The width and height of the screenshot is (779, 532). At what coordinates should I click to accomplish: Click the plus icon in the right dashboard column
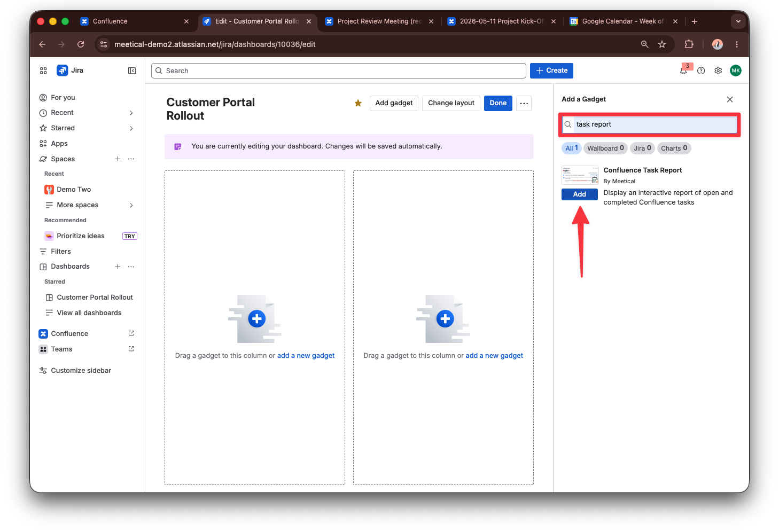pyautogui.click(x=445, y=319)
